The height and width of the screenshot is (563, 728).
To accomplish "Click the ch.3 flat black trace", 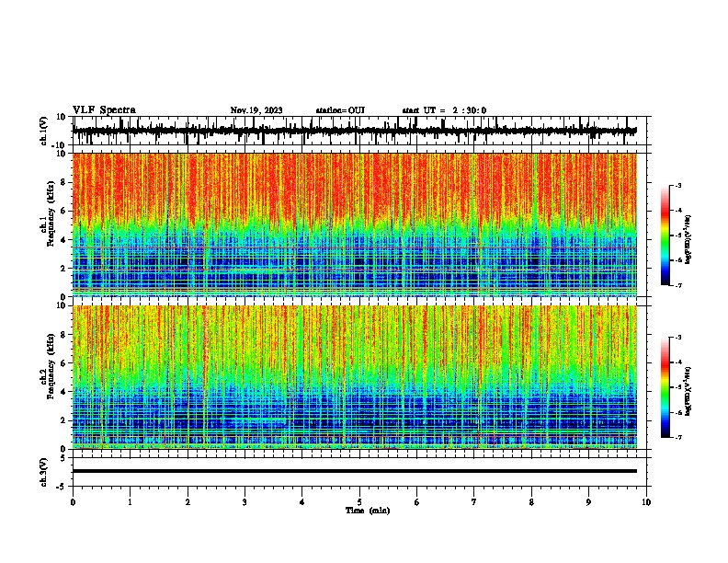I will pos(354,471).
